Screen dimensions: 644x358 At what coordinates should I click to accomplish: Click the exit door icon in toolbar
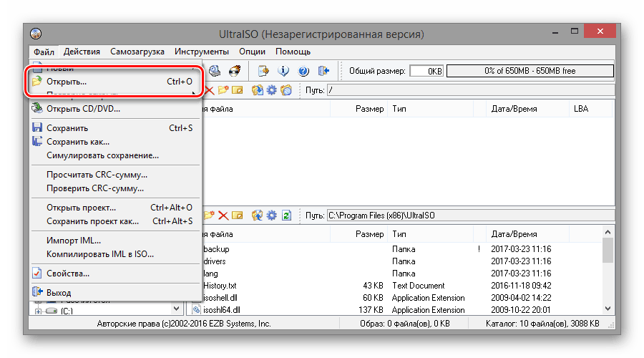tap(323, 71)
